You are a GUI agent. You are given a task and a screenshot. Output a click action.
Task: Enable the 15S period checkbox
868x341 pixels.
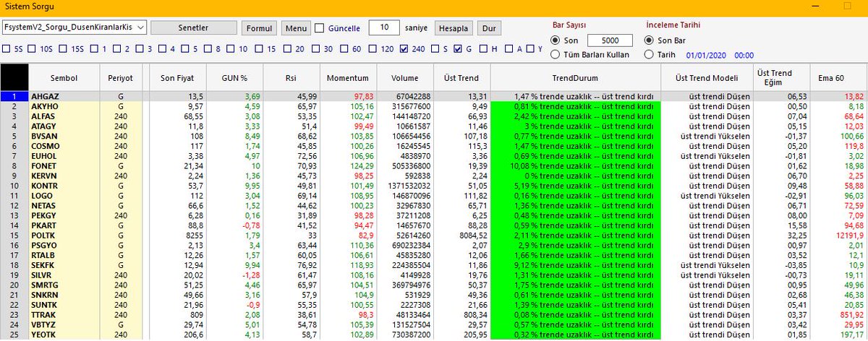tap(64, 49)
